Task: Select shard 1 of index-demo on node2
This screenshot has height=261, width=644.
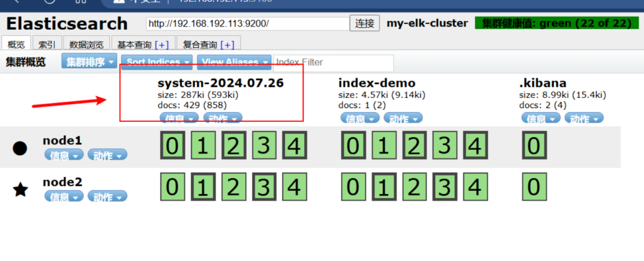Action: point(384,187)
